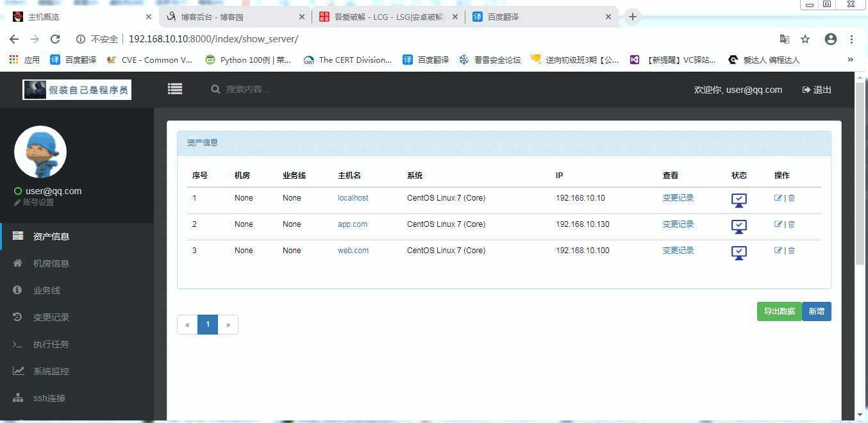Open a new browser tab
The image size is (868, 423).
(x=632, y=17)
